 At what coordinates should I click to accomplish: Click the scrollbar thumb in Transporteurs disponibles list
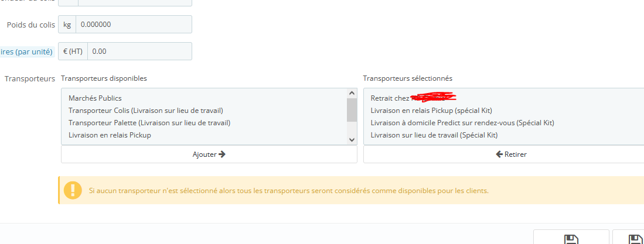pos(352,110)
